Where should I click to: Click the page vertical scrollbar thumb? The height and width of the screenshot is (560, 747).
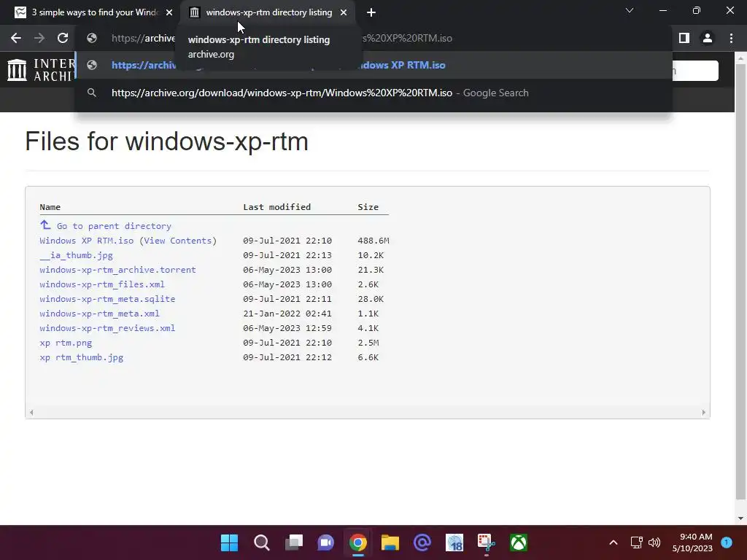(x=740, y=281)
